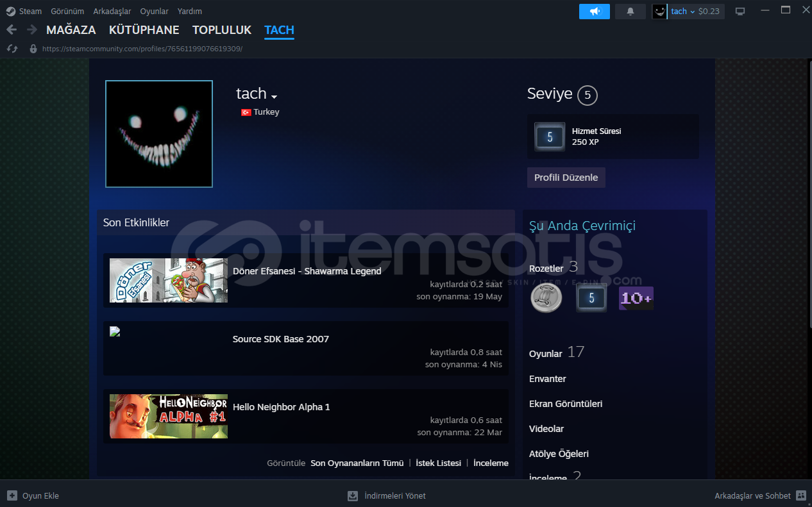The image size is (812, 507).
Task: Switch to TOPLULUK tab
Action: 222,30
